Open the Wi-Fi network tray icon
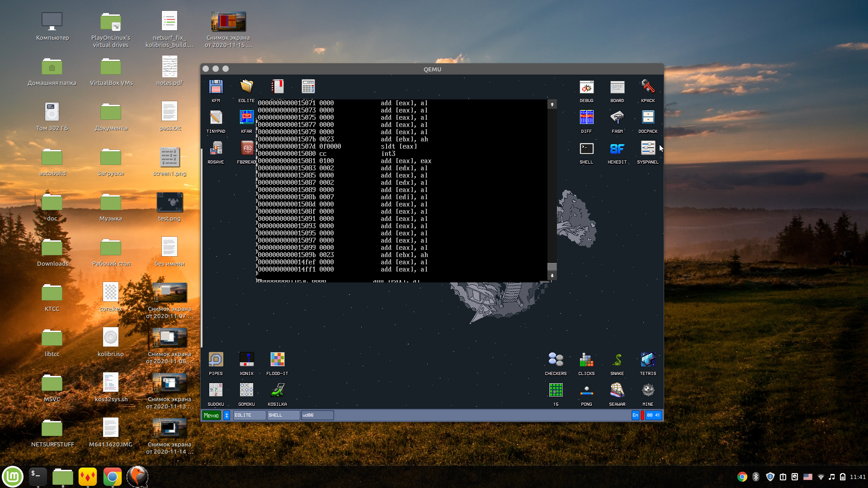 [x=821, y=477]
